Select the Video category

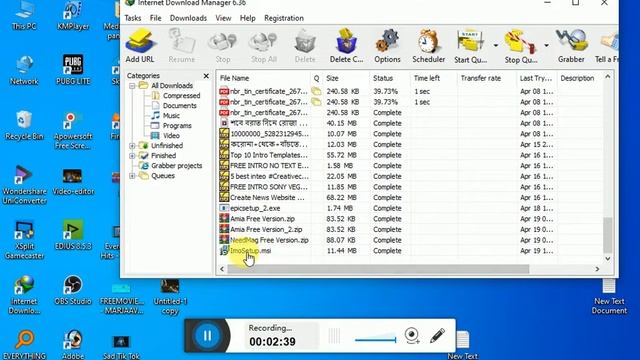point(171,136)
